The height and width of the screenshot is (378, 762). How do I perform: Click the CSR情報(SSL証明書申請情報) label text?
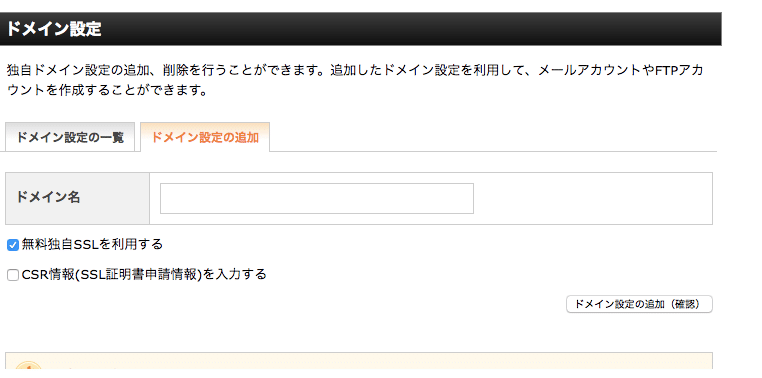(144, 275)
